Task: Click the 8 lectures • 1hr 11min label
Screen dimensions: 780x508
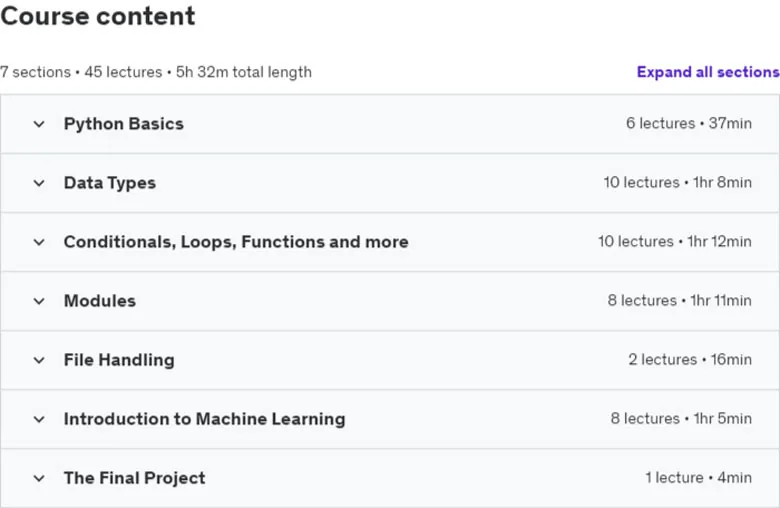Action: (x=680, y=300)
